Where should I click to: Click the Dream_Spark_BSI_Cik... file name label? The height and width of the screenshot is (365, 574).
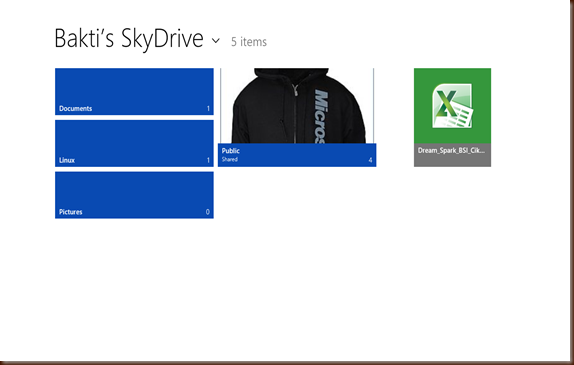tap(451, 150)
